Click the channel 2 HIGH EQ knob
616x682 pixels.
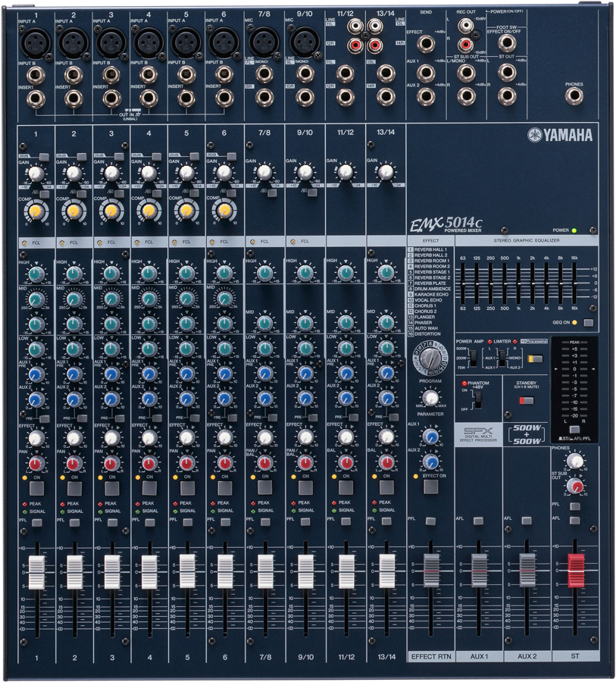pyautogui.click(x=73, y=274)
